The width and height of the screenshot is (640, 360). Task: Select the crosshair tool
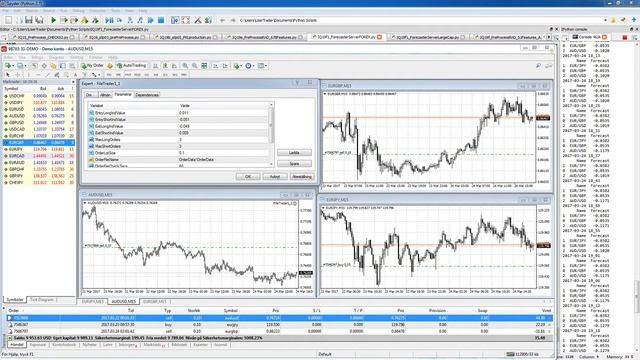pyautogui.click(x=17, y=75)
